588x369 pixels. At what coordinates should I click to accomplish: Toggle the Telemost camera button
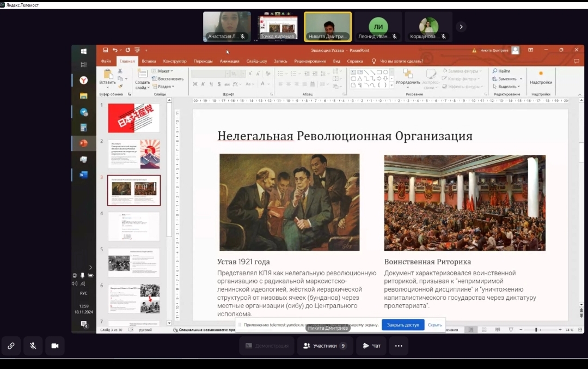point(55,346)
